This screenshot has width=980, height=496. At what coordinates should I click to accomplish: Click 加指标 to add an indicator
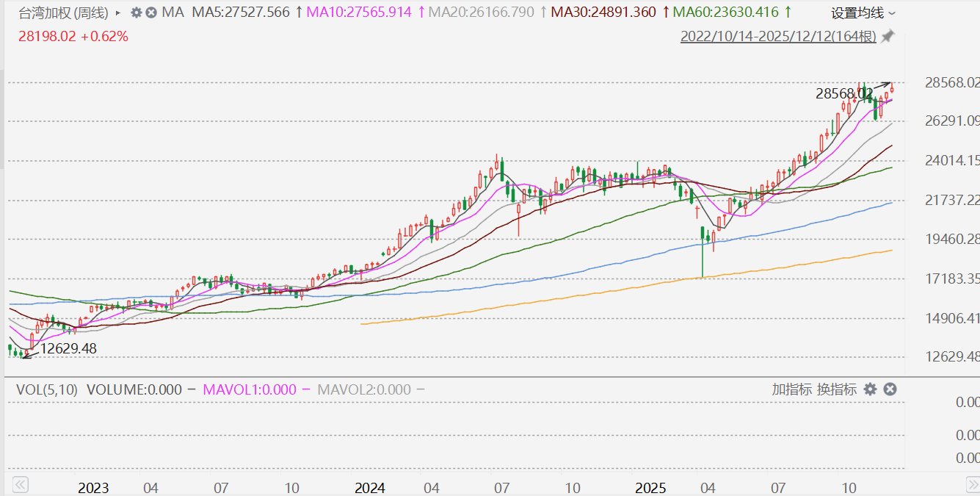click(x=791, y=389)
